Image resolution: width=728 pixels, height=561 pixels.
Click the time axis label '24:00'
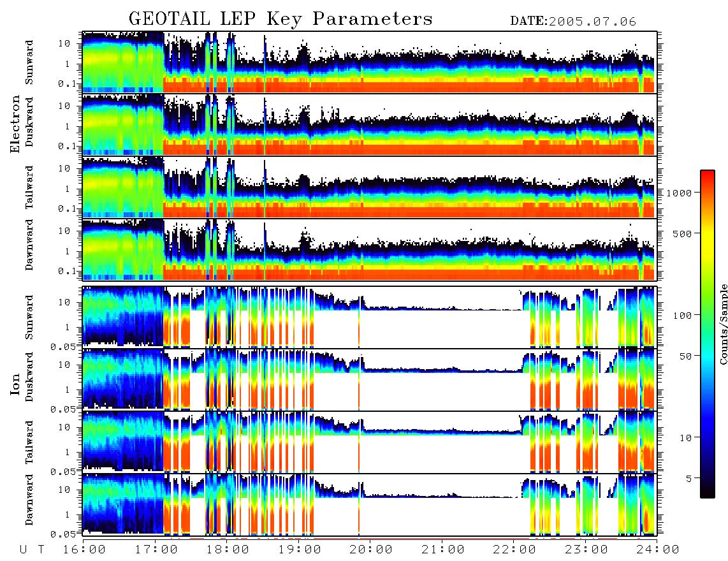click(658, 550)
